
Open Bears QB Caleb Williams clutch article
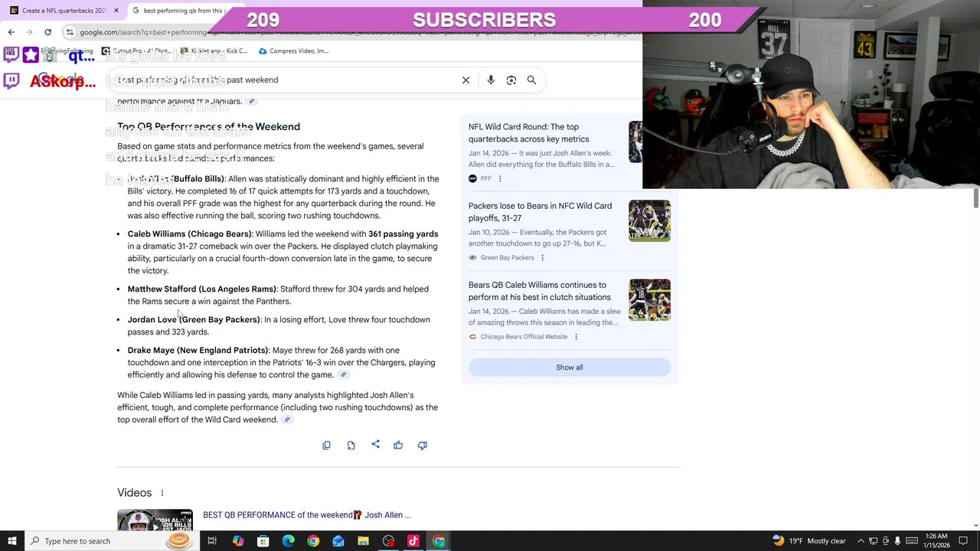[539, 291]
